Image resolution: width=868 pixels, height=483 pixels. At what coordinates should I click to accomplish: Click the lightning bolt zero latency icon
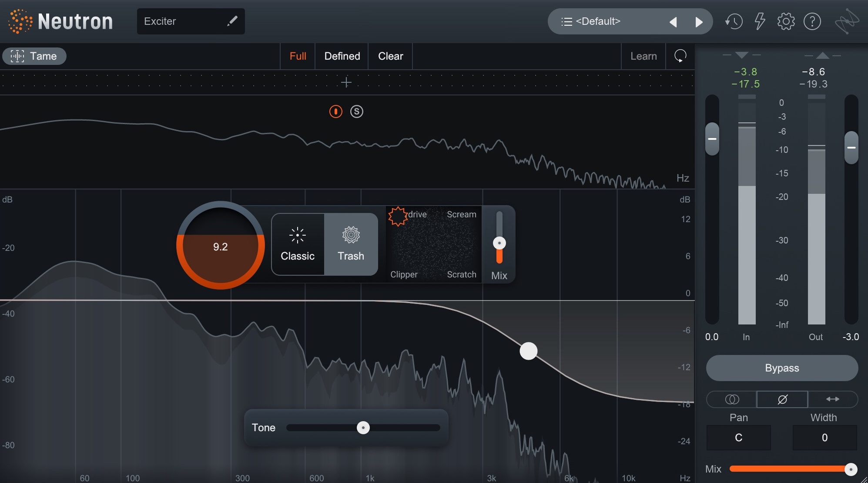coord(760,21)
